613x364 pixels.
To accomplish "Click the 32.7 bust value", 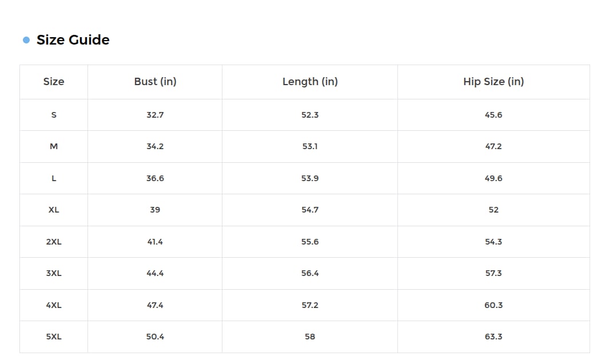I will click(x=155, y=115).
